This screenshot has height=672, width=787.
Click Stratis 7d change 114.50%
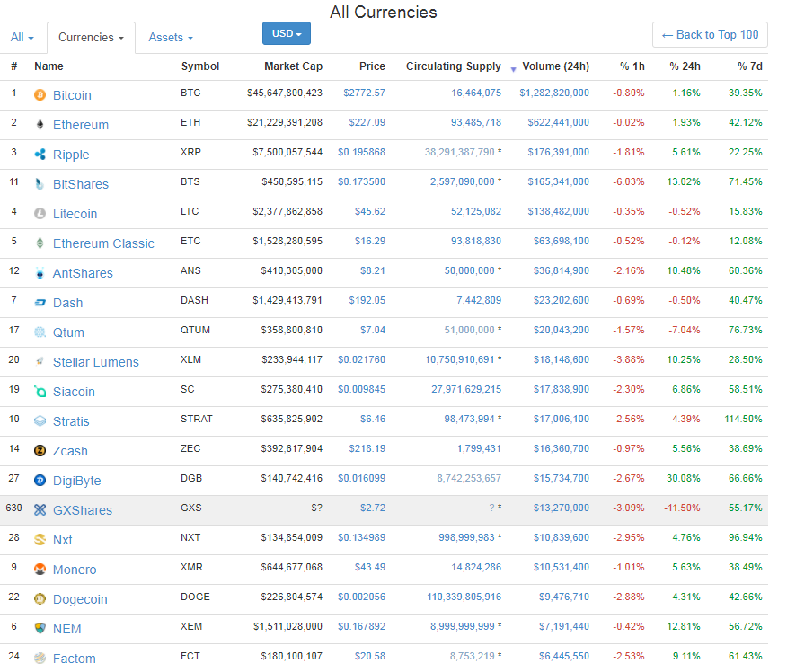743,419
